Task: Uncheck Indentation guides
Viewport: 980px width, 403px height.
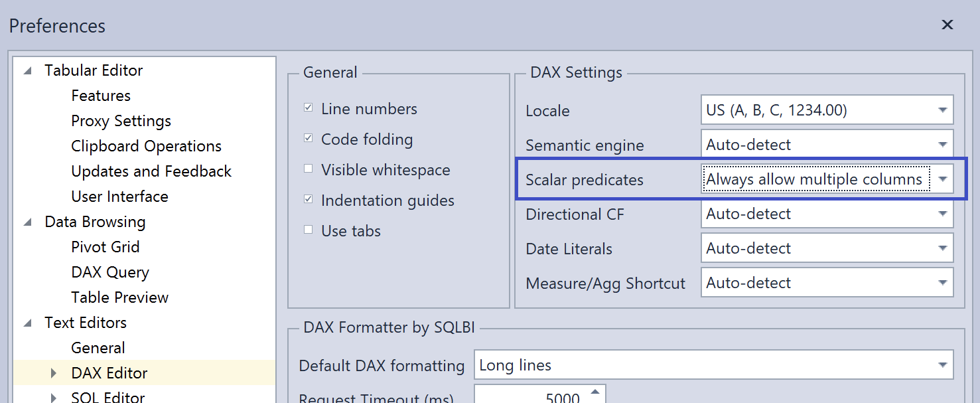Action: (x=308, y=199)
